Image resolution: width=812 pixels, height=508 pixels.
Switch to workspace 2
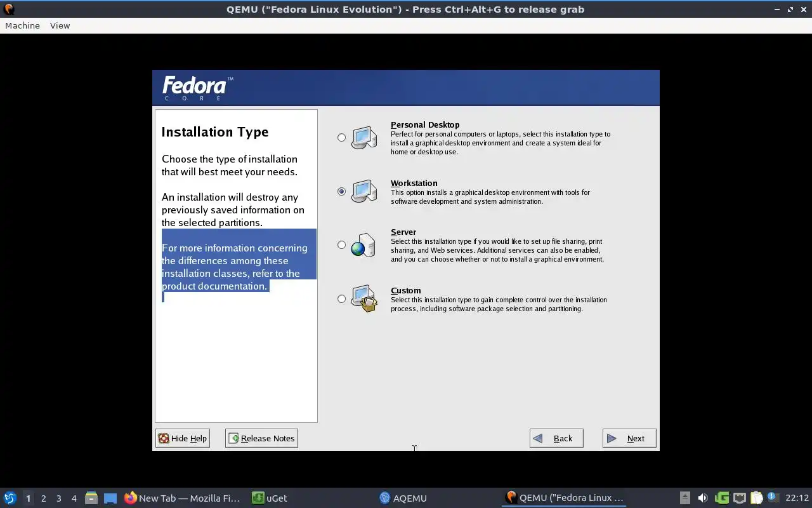click(x=43, y=498)
